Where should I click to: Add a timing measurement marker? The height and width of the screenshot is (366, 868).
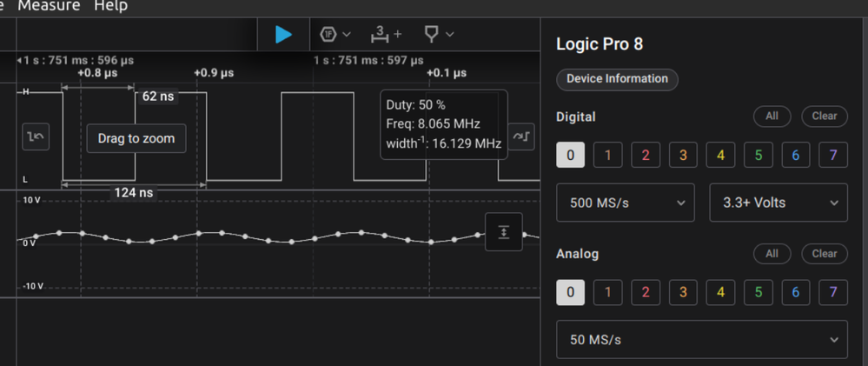click(x=386, y=34)
